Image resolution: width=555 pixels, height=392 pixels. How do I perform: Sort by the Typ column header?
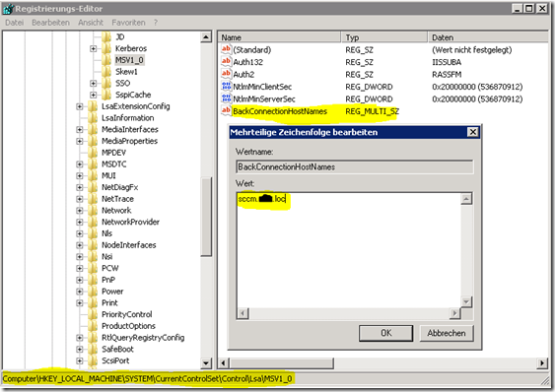(x=384, y=37)
